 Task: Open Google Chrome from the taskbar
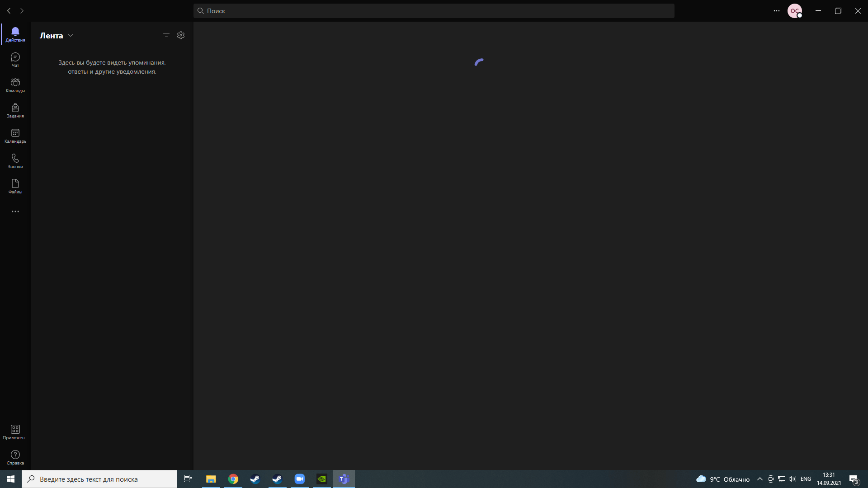coord(233,479)
